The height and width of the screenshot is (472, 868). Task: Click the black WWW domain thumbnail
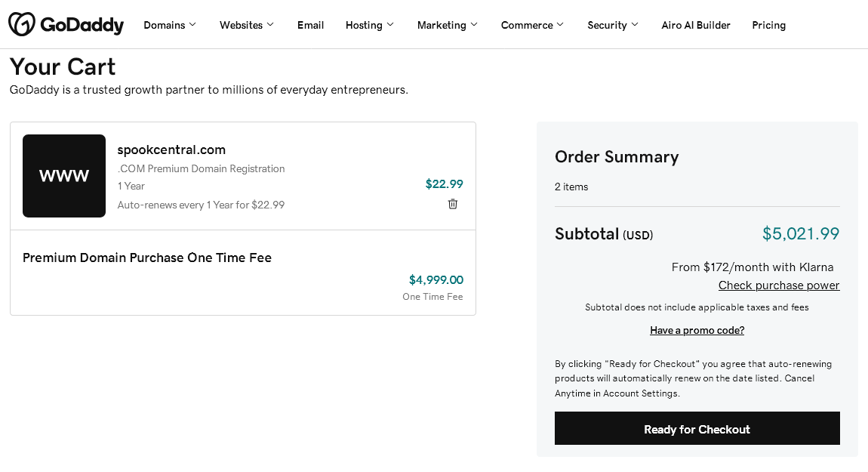pos(64,176)
